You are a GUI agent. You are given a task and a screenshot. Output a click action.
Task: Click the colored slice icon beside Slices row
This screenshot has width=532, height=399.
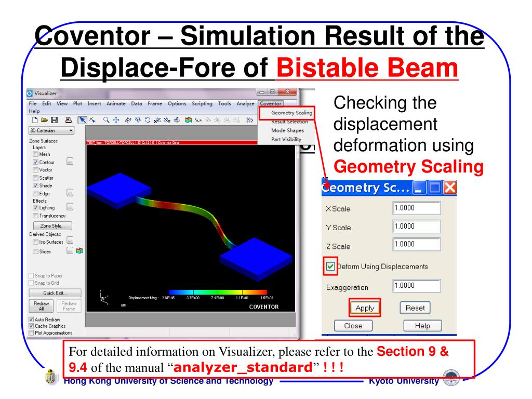click(x=79, y=251)
